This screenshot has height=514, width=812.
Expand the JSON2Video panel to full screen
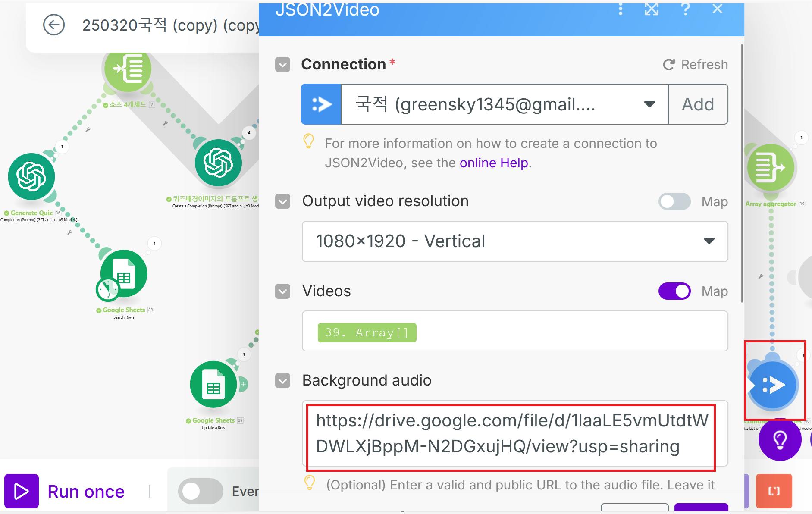coord(652,9)
